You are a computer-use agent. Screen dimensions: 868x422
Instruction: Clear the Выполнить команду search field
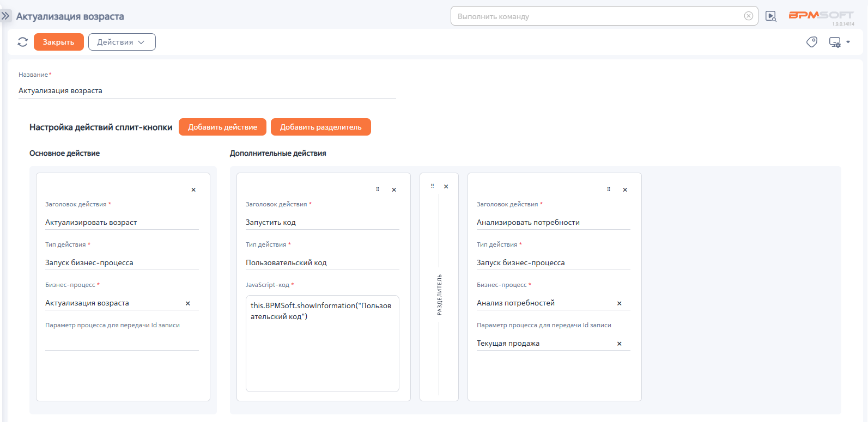pyautogui.click(x=749, y=16)
